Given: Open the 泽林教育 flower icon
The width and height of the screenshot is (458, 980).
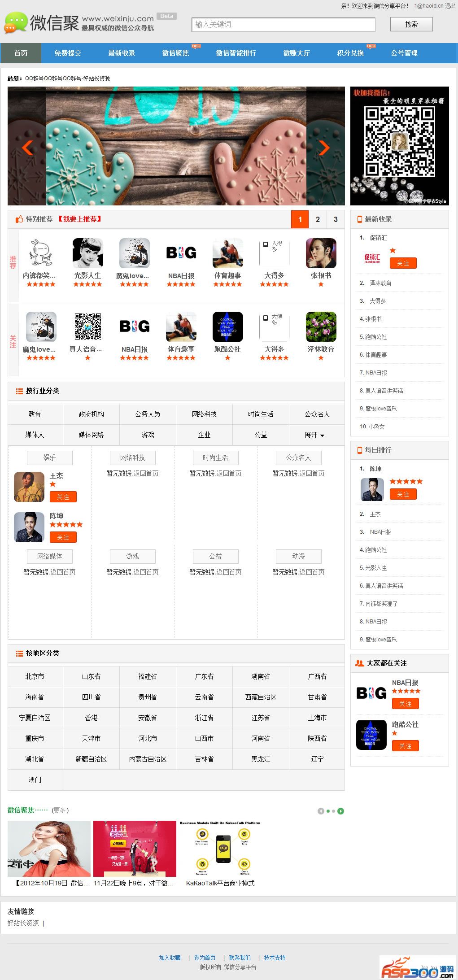Looking at the screenshot, I should [321, 327].
